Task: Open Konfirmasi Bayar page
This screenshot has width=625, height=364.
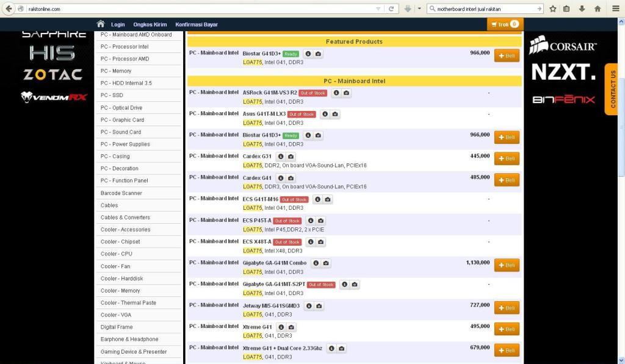Action: [197, 24]
